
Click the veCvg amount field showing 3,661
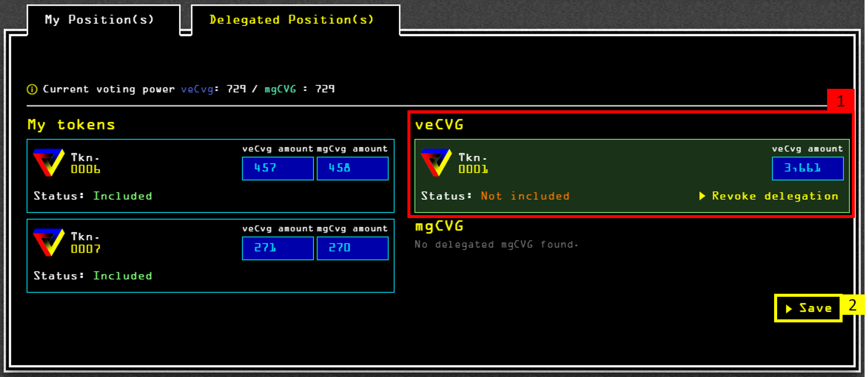pyautogui.click(x=808, y=168)
